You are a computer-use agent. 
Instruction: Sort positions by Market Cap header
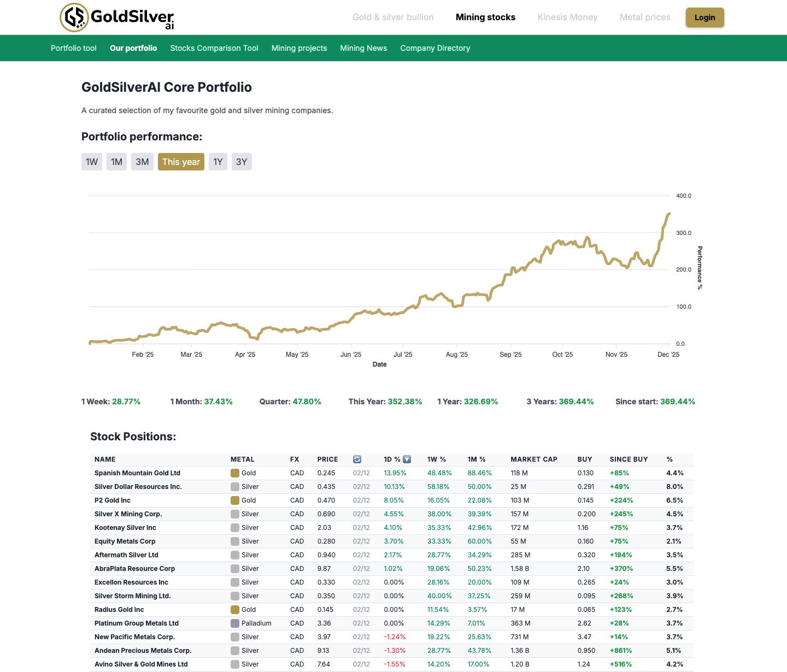(x=533, y=459)
